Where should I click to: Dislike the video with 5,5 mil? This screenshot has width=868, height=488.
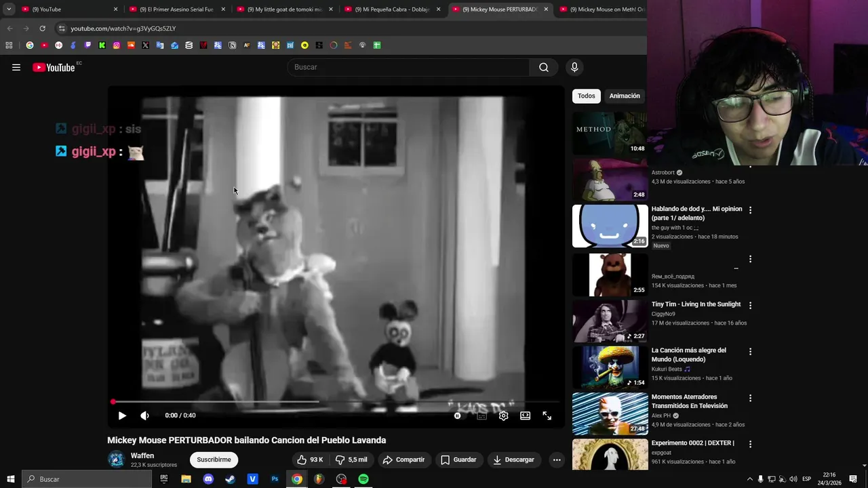[352, 460]
